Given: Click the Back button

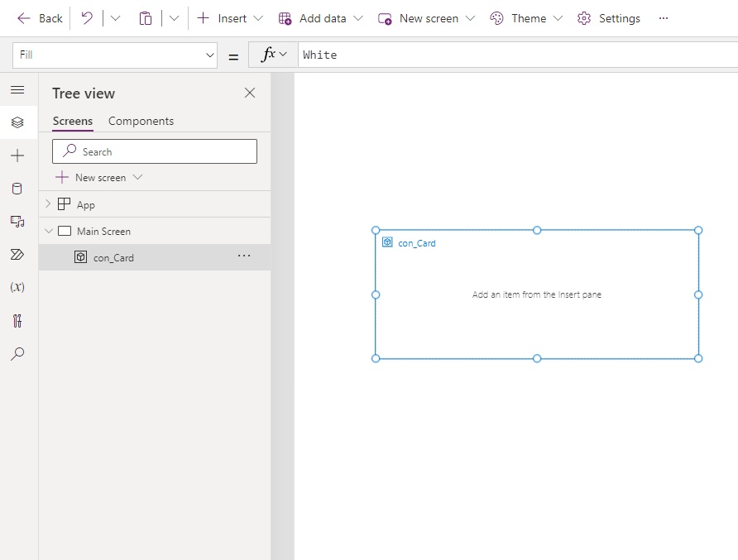Looking at the screenshot, I should tap(40, 18).
